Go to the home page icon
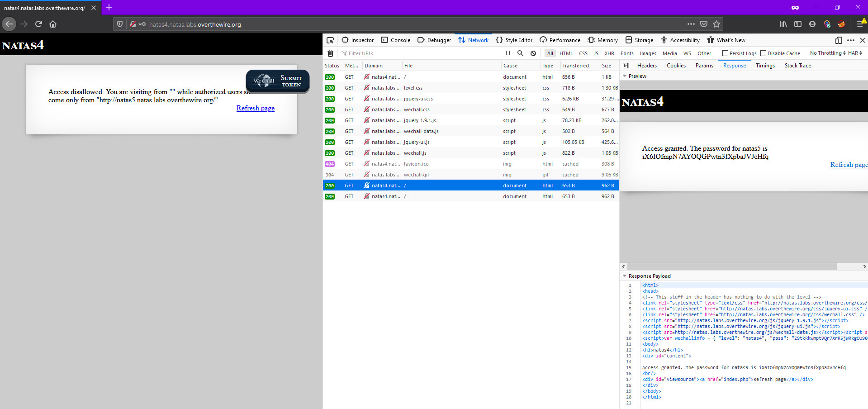This screenshot has width=868, height=409. [53, 24]
